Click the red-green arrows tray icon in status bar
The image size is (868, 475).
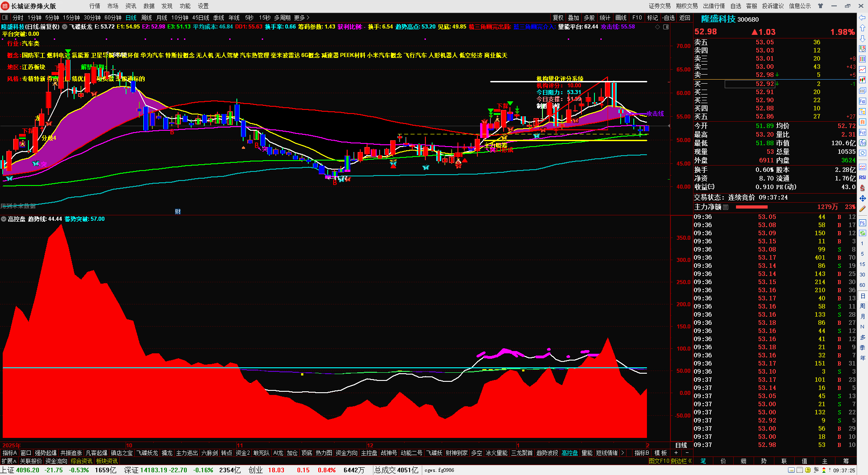tap(824, 470)
